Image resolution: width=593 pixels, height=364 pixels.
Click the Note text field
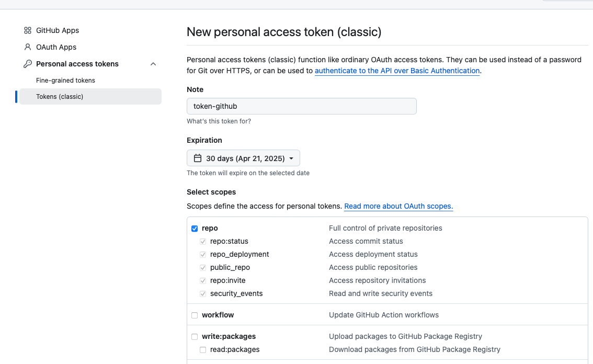[301, 106]
